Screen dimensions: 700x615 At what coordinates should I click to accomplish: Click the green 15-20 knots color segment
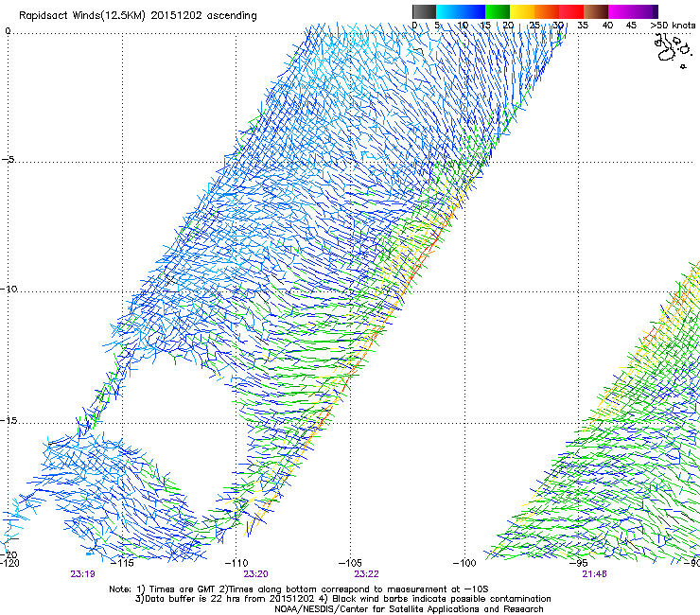498,11
